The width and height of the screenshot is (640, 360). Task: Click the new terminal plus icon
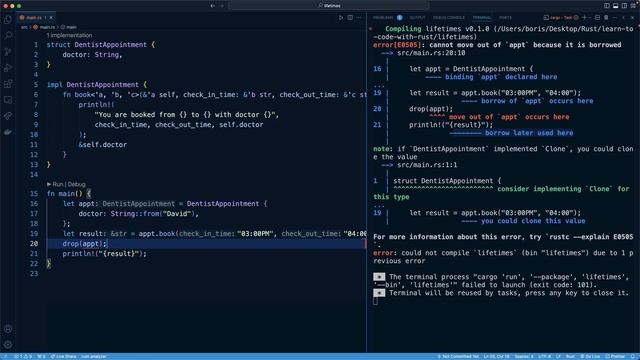click(584, 18)
